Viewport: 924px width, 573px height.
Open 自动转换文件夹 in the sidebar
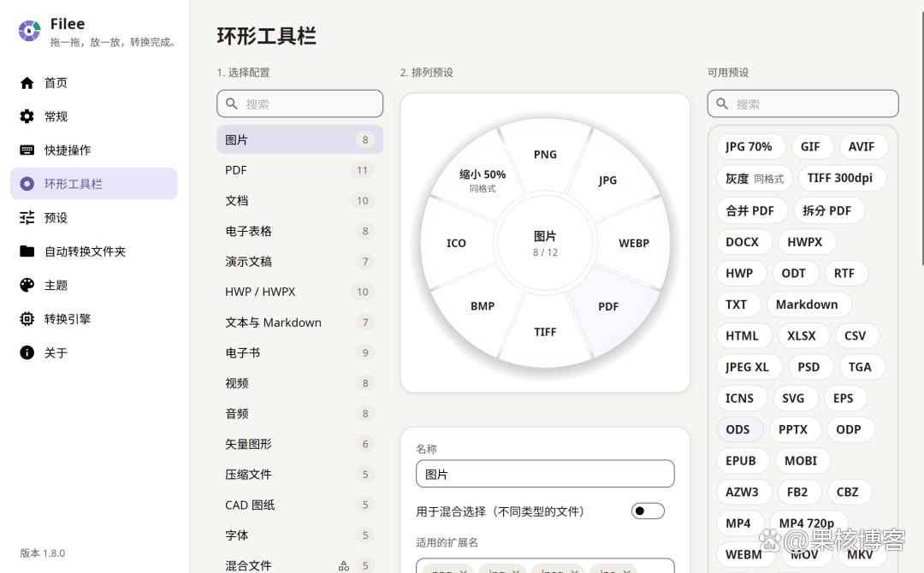(x=94, y=251)
